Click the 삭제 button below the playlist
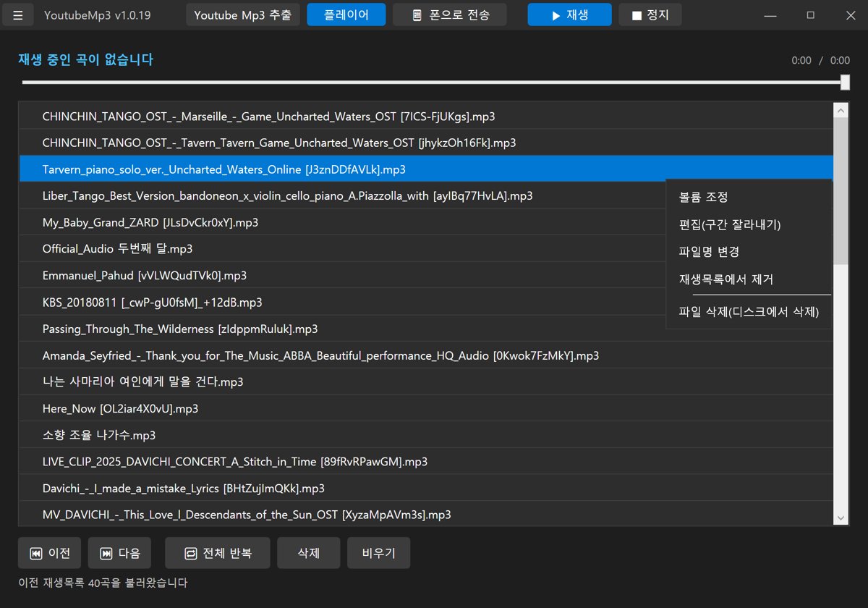This screenshot has width=868, height=608. [309, 553]
